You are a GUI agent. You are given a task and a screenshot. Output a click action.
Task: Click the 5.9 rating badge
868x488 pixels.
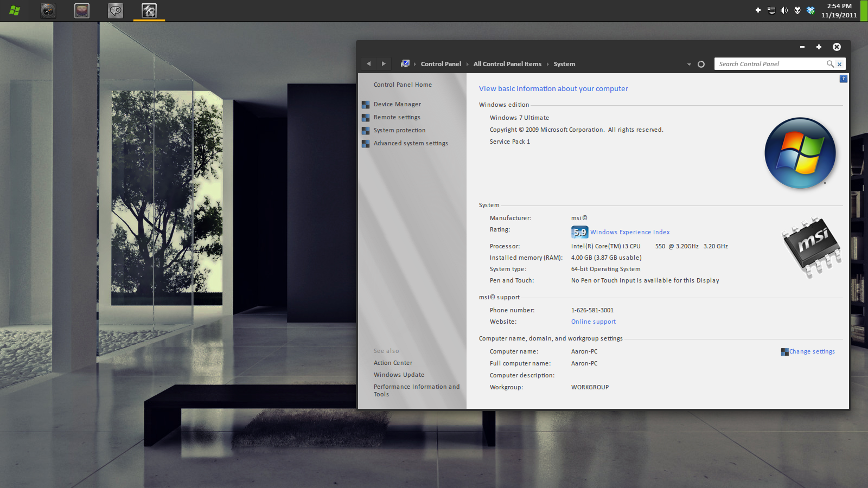[579, 232]
